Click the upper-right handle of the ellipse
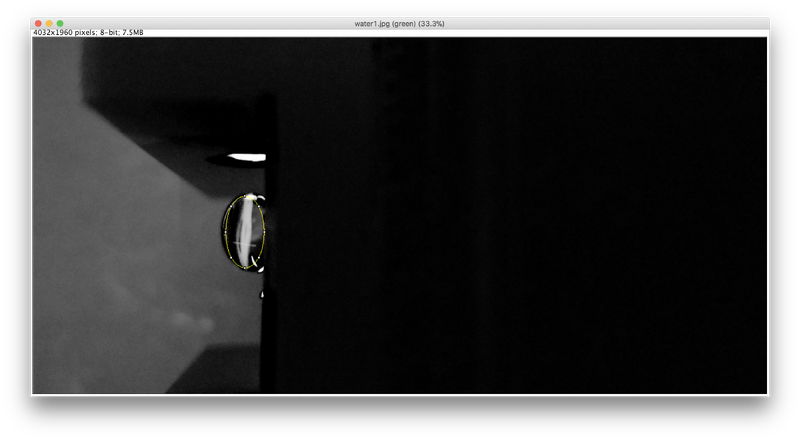Screen dimensions: 800x440 coord(260,207)
